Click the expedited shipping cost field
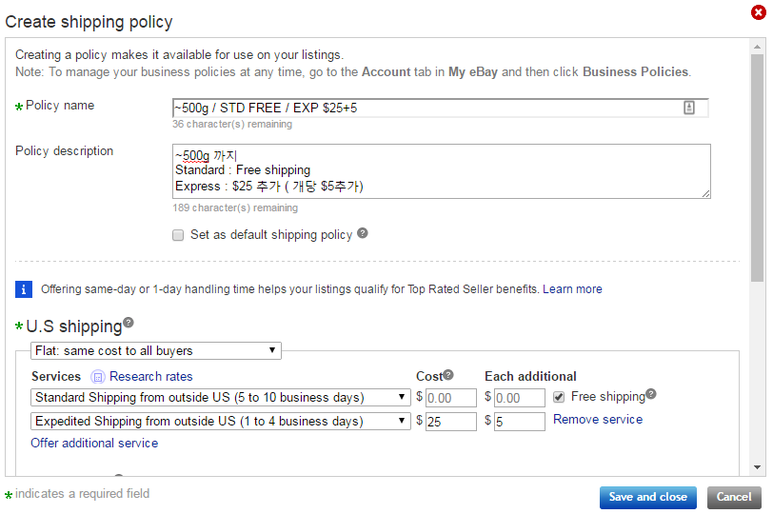 pos(452,422)
